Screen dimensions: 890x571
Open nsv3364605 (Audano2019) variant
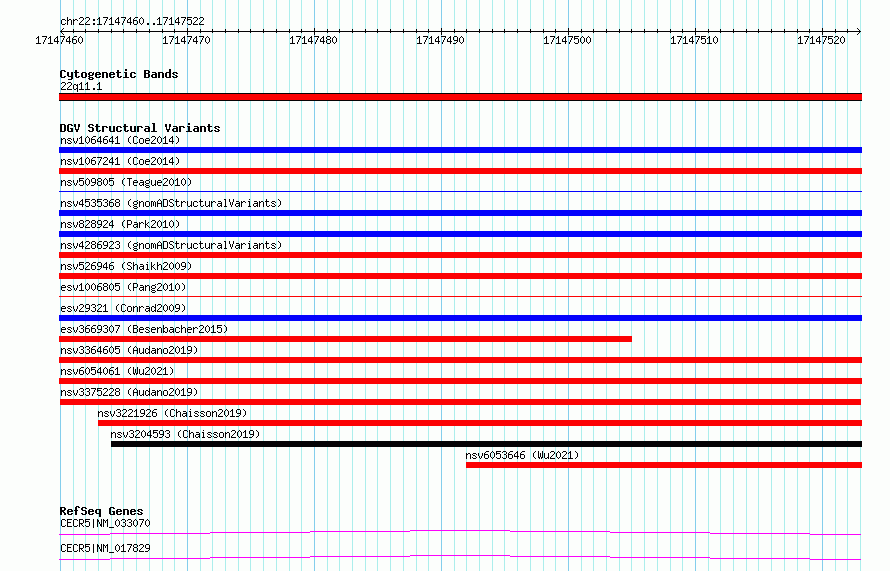pyautogui.click(x=129, y=350)
